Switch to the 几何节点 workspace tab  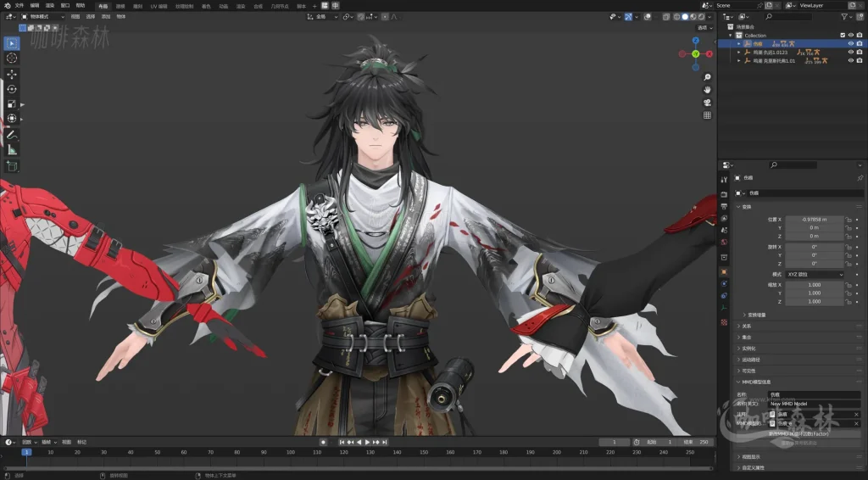(x=280, y=6)
